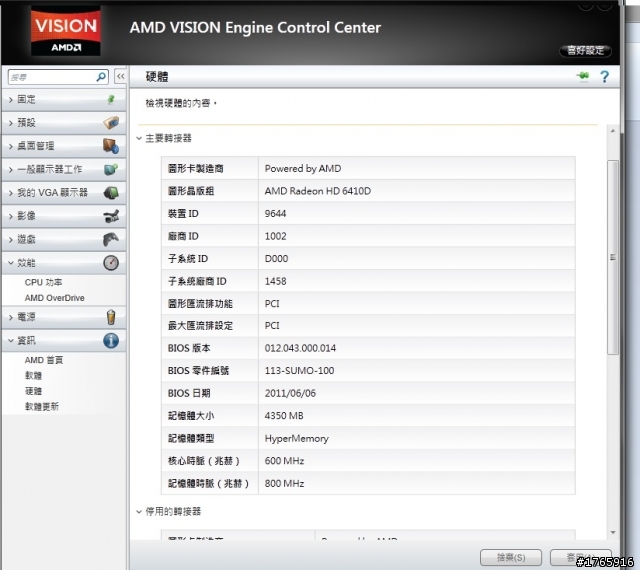The width and height of the screenshot is (640, 570).
Task: Click the 最大匯流排設定 row label
Action: 200,326
